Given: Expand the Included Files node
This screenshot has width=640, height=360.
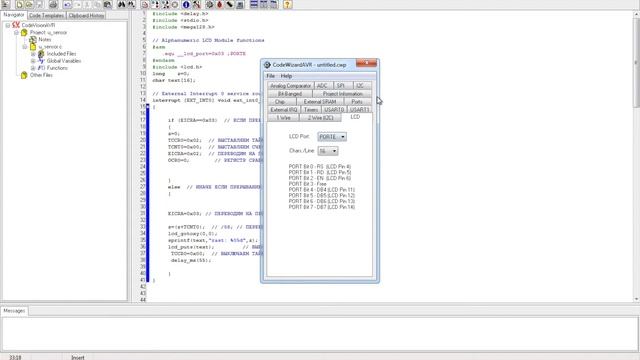Looking at the screenshot, I should (33, 54).
